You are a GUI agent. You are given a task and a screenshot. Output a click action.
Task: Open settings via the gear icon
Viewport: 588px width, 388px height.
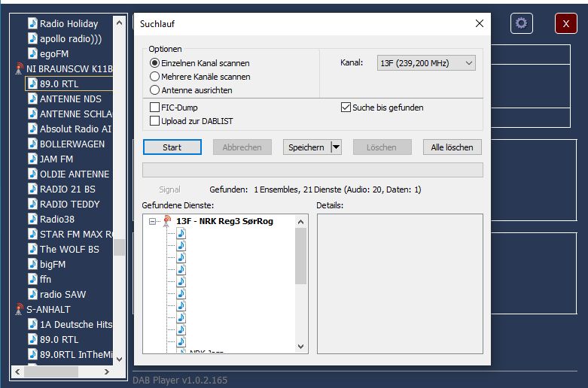pos(521,23)
